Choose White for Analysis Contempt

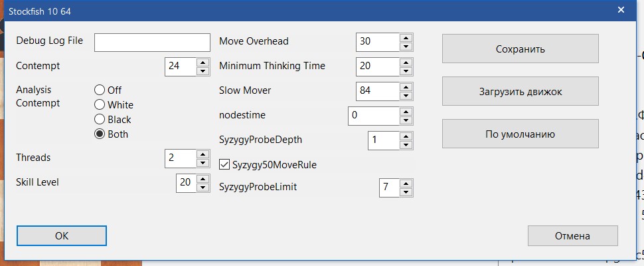pos(100,104)
